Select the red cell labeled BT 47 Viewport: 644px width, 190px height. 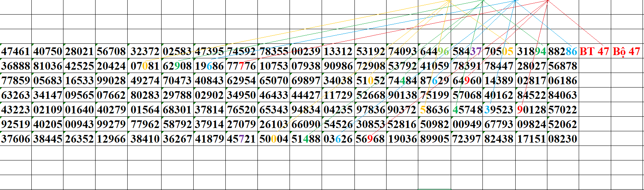pos(594,51)
